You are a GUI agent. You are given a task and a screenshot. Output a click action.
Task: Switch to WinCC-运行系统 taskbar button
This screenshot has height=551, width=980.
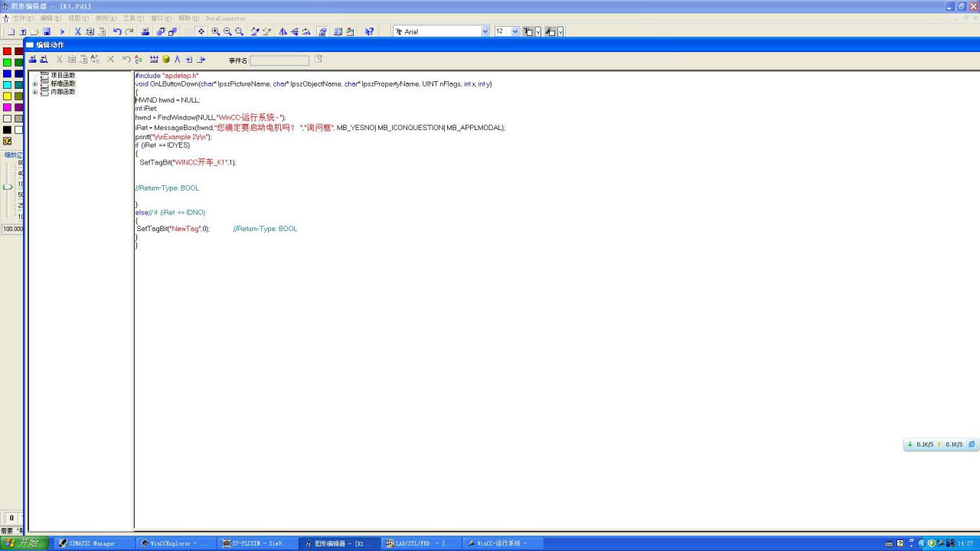501,543
